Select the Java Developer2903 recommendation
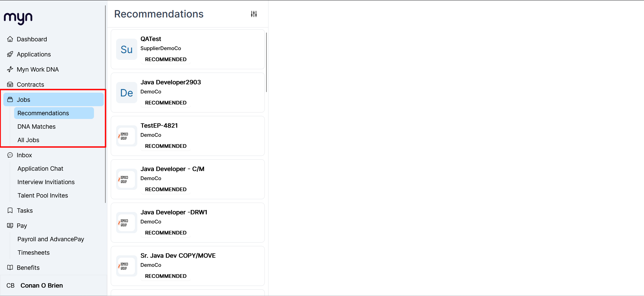The height and width of the screenshot is (296, 644). [x=188, y=92]
